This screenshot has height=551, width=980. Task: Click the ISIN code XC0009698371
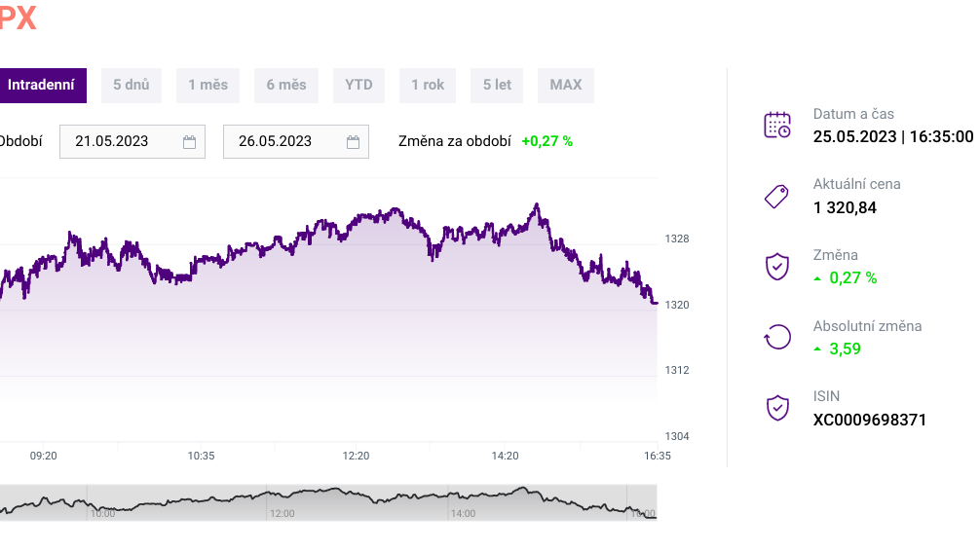tap(870, 421)
